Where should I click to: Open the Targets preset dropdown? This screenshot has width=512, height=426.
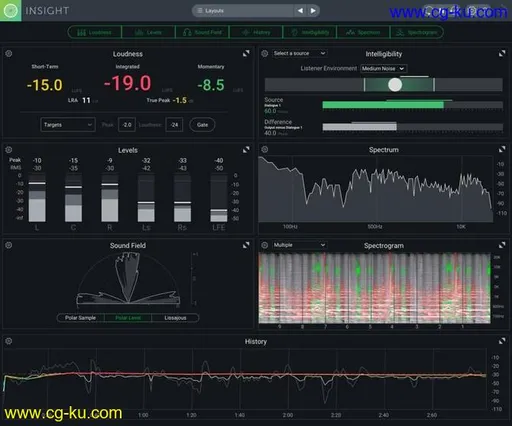pos(68,125)
